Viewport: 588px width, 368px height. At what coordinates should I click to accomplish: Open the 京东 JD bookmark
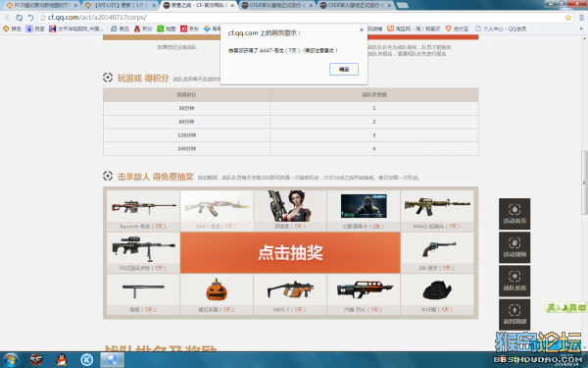pyautogui.click(x=190, y=28)
